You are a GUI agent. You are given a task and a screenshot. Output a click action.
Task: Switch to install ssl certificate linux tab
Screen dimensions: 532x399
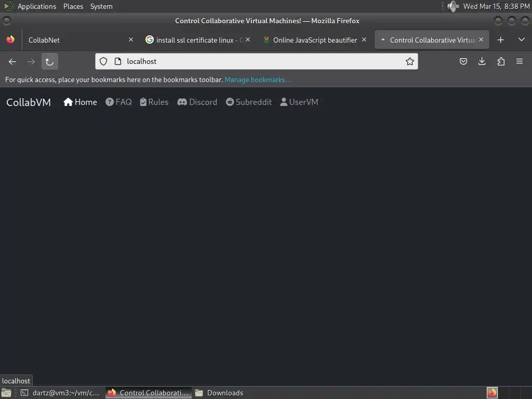pos(198,39)
